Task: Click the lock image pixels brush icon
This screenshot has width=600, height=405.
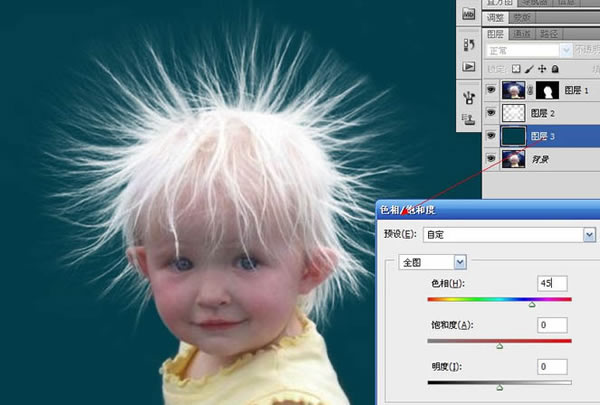Action: 529,69
